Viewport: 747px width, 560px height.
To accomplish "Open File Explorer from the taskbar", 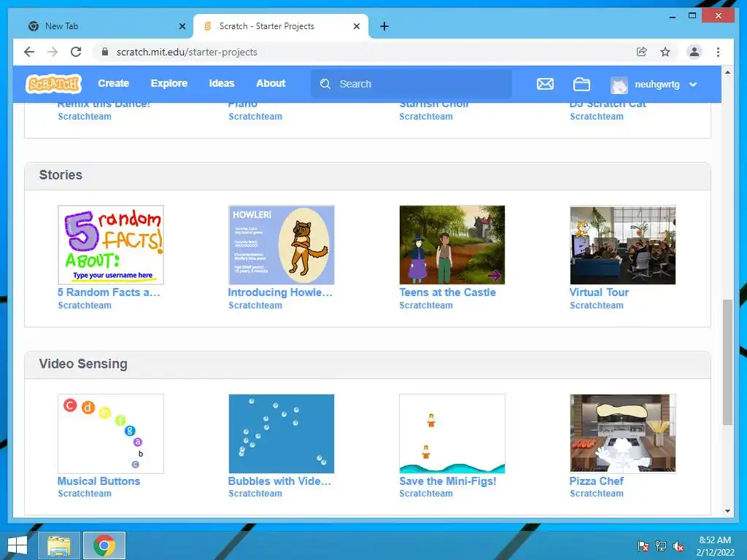I will (58, 545).
